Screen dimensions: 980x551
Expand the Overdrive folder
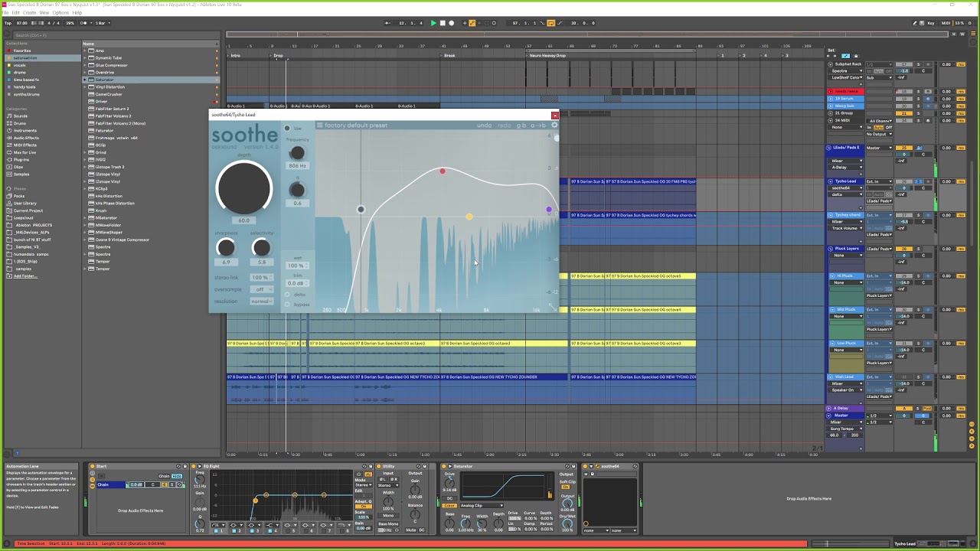(x=87, y=73)
